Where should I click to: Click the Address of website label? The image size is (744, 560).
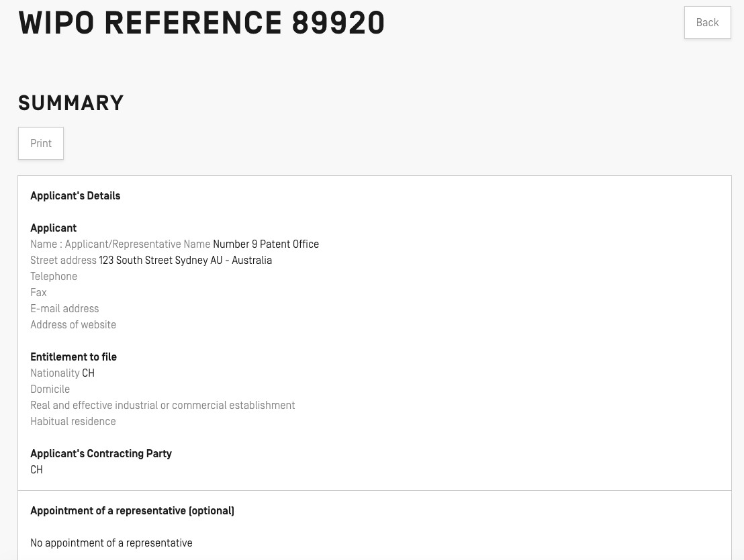73,325
